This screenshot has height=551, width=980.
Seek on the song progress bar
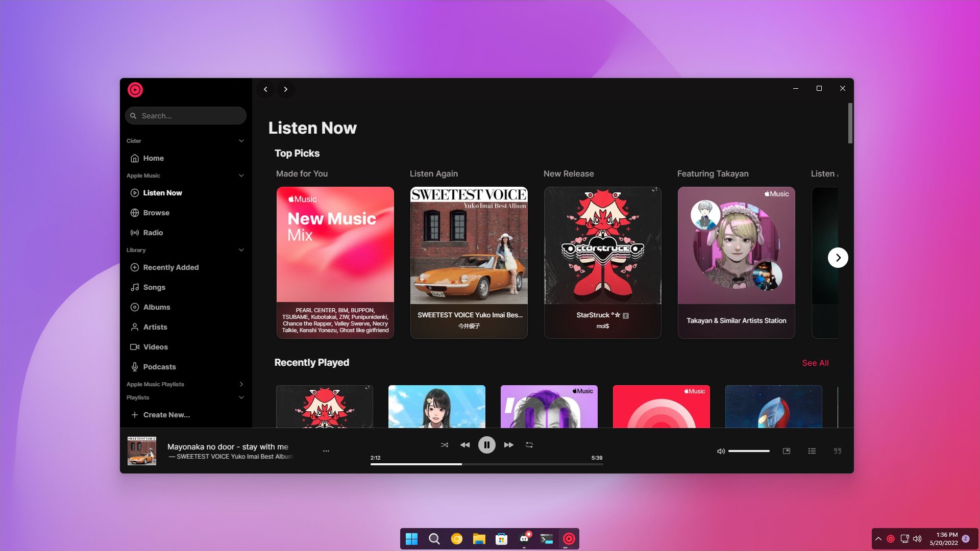(487, 464)
